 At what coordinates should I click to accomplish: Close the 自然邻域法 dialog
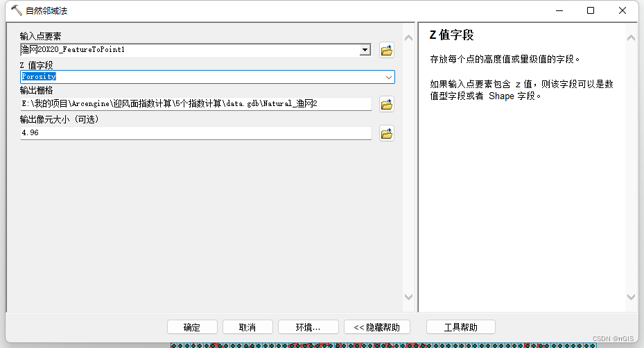(x=623, y=10)
